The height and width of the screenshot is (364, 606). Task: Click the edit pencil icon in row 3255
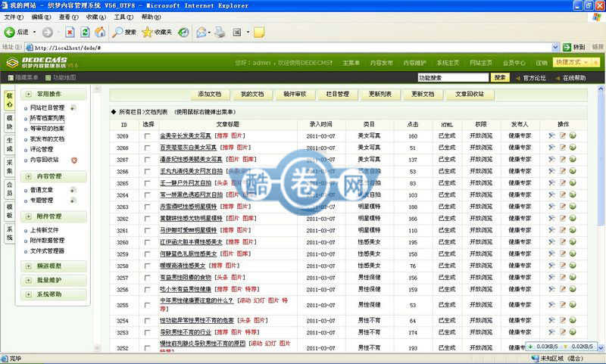pos(563,304)
